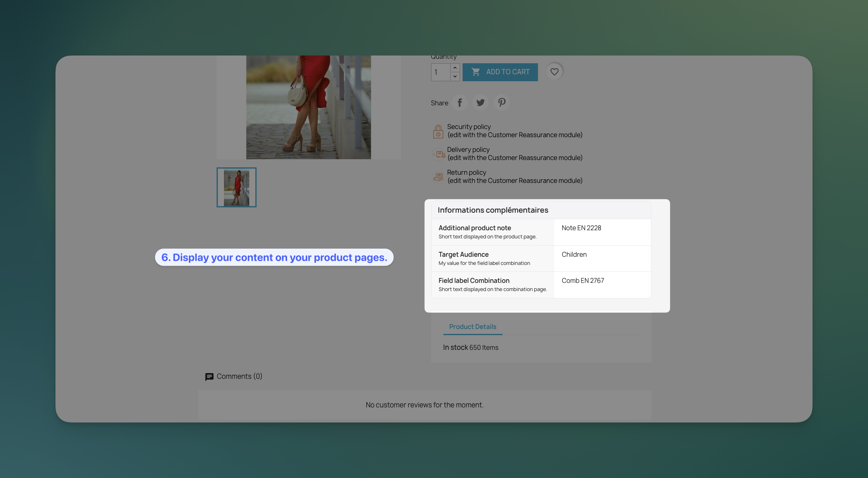
Task: Share product on Pinterest
Action: point(502,102)
